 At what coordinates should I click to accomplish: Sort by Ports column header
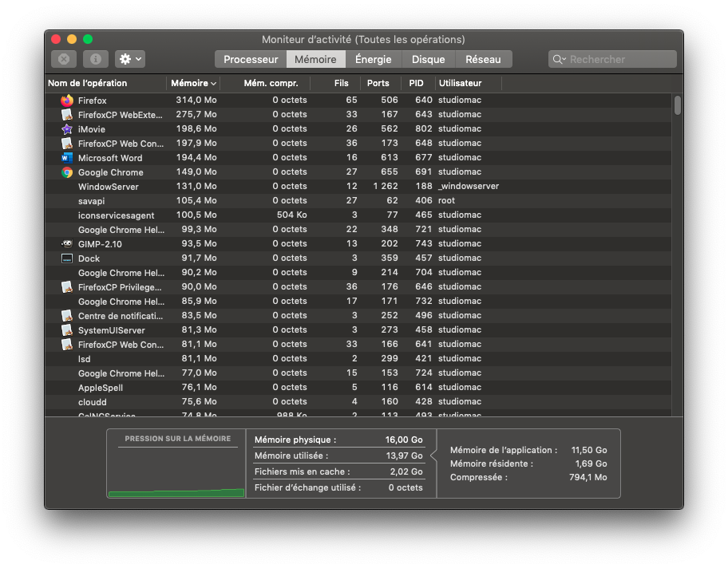(382, 83)
